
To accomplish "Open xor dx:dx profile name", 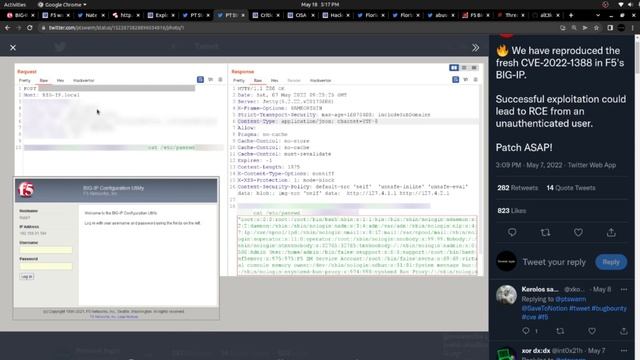I will 535,351.
